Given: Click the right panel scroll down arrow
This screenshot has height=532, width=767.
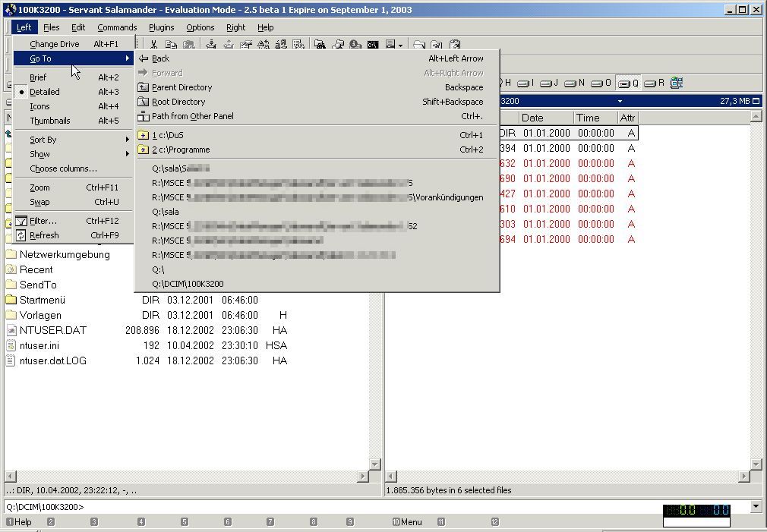Looking at the screenshot, I should click(756, 464).
